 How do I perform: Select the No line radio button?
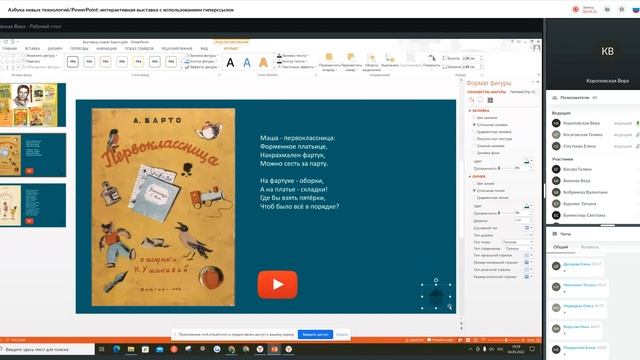(x=474, y=183)
